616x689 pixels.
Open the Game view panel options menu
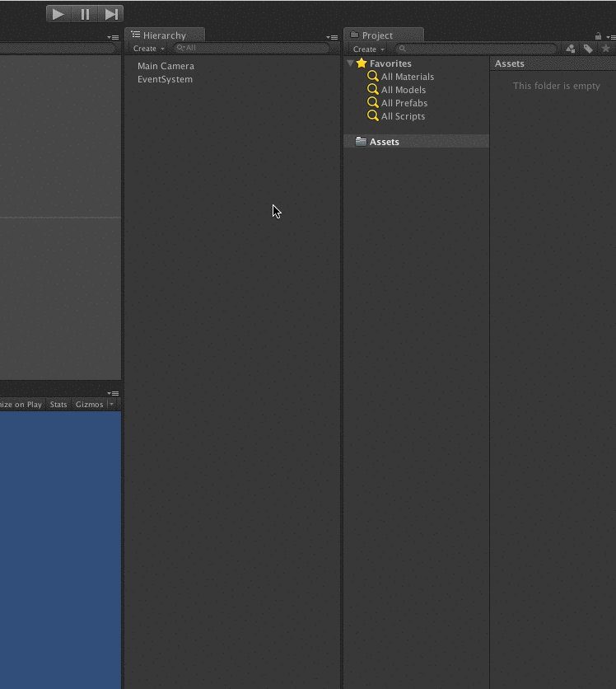(x=113, y=393)
